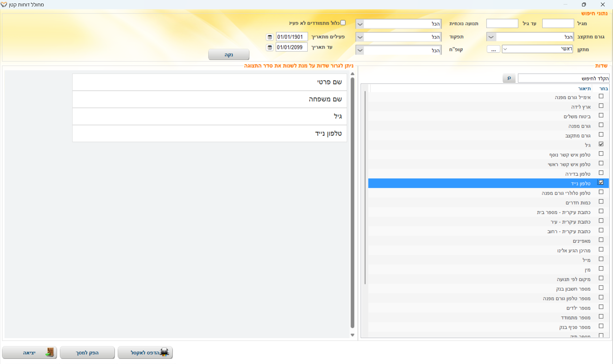
Task: Uncheck the גיל field checkbox
Action: [601, 144]
